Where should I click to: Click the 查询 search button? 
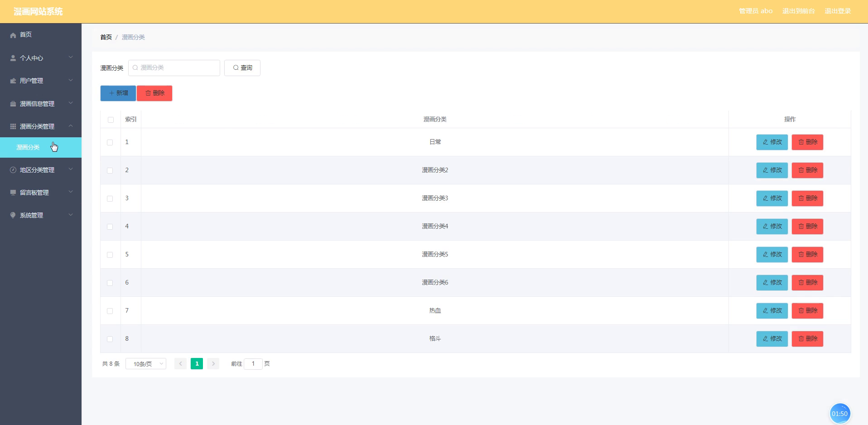[242, 68]
